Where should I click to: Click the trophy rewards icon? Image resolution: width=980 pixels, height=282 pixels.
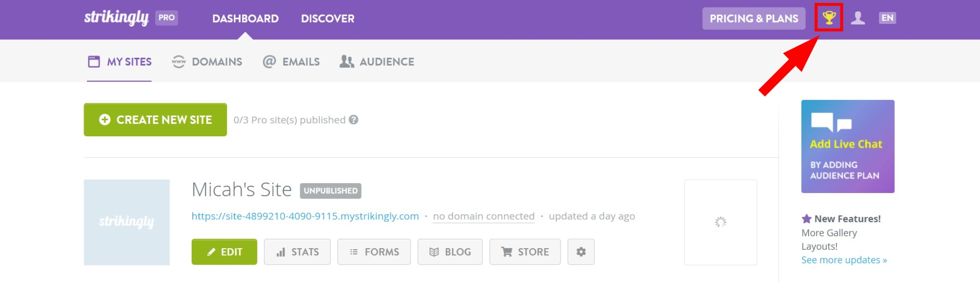pyautogui.click(x=828, y=18)
